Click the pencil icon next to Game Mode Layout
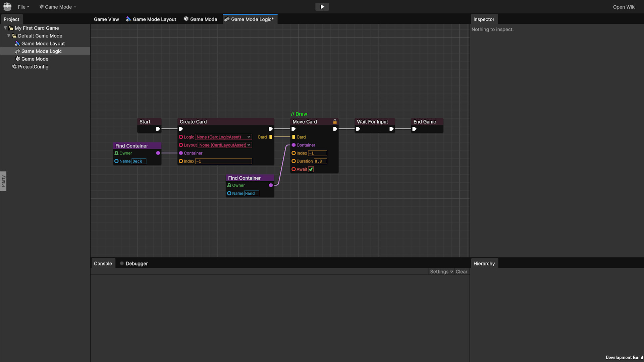The width and height of the screenshot is (644, 362). pos(17,43)
